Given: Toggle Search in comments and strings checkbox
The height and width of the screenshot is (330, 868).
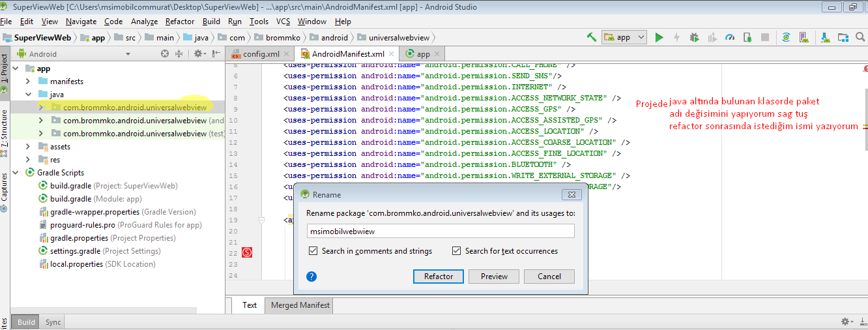Looking at the screenshot, I should click(313, 250).
